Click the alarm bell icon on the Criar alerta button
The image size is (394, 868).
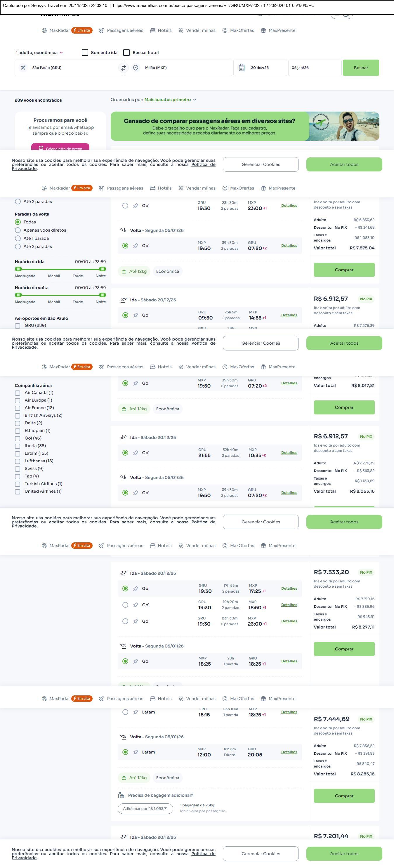pyautogui.click(x=41, y=148)
